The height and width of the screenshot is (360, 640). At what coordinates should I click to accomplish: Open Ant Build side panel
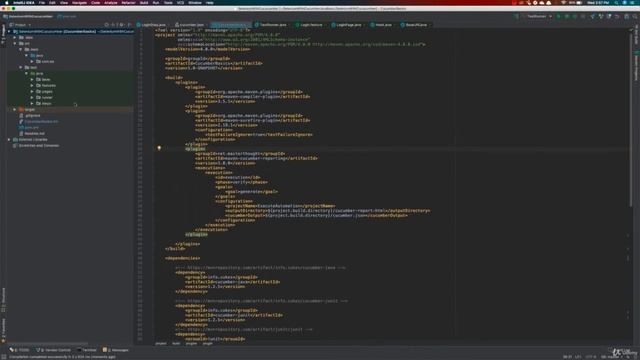click(636, 35)
